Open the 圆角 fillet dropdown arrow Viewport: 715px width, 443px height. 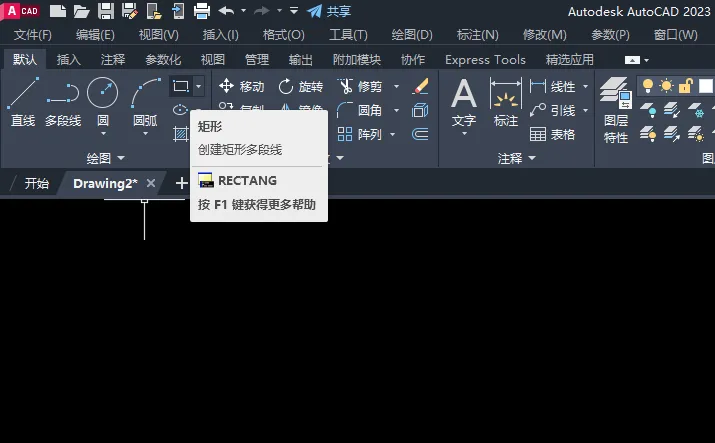(396, 110)
